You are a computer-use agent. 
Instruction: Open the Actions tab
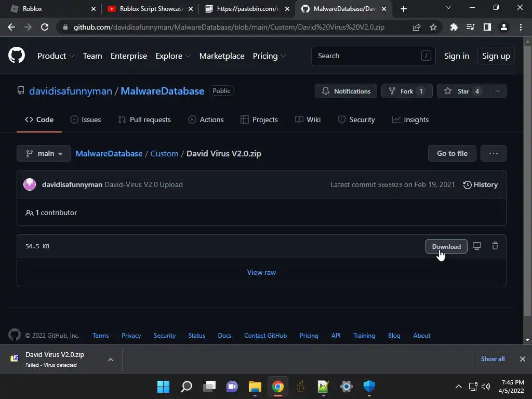[206, 119]
